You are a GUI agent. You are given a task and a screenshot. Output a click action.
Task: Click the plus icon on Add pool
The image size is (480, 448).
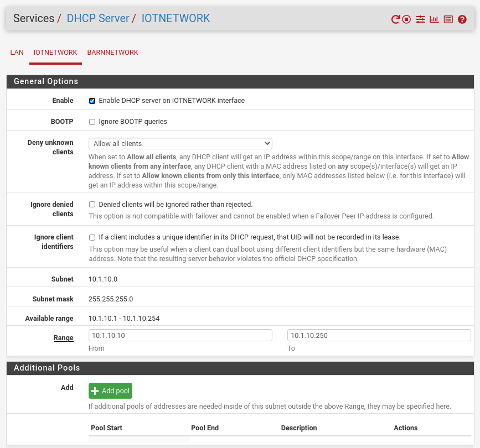coord(95,391)
